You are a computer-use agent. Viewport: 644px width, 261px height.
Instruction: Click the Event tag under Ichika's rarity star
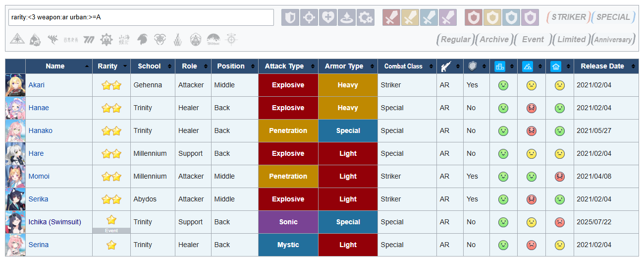(x=111, y=231)
